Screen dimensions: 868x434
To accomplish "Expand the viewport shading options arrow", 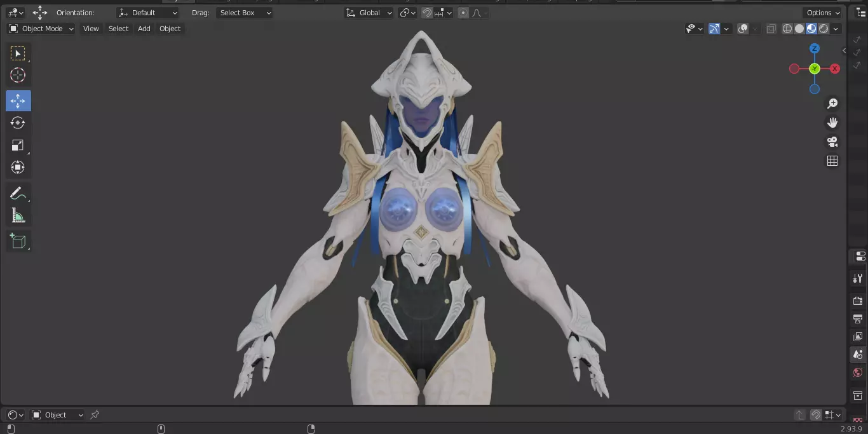I will [x=836, y=29].
